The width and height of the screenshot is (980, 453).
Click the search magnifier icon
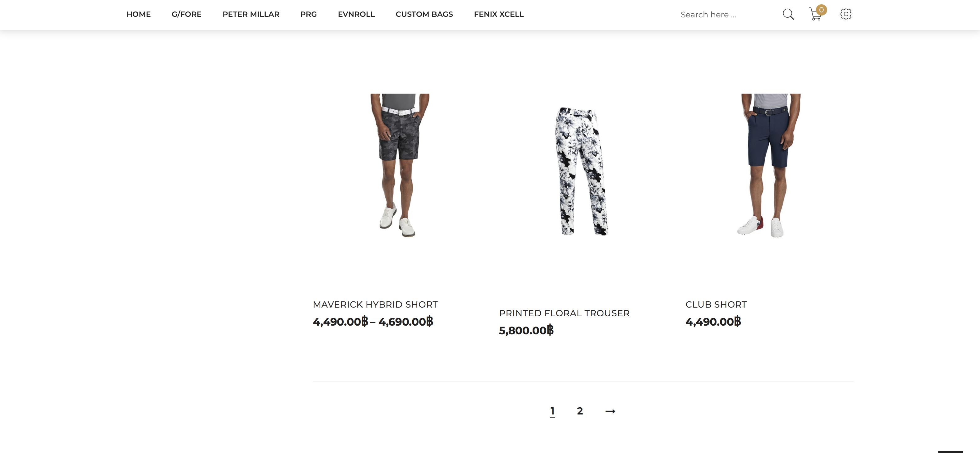point(788,15)
